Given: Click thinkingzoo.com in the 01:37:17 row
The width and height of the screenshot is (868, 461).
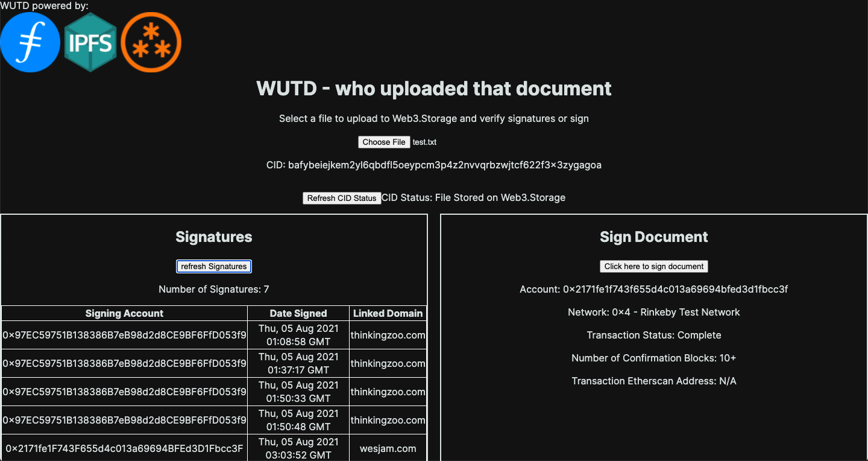Looking at the screenshot, I should 388,364.
